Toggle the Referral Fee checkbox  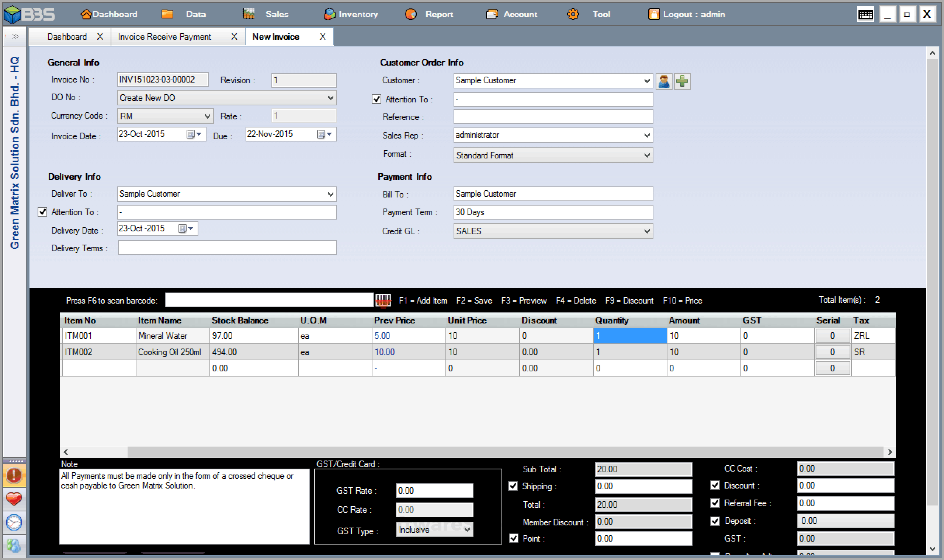715,503
